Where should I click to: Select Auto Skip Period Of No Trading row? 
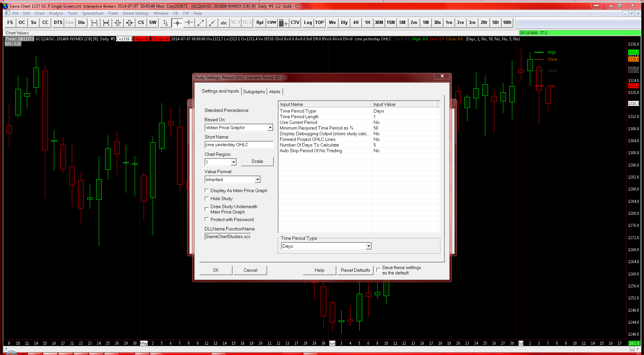click(x=359, y=151)
